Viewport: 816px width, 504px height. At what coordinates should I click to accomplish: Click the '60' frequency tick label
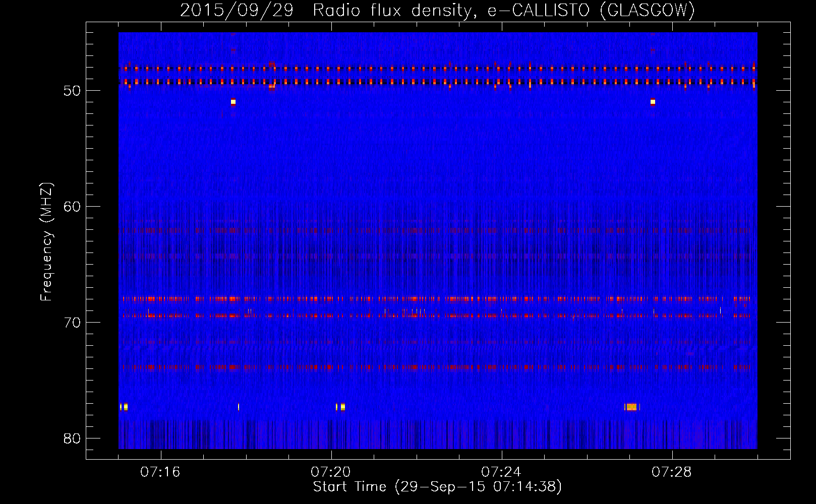tap(72, 207)
